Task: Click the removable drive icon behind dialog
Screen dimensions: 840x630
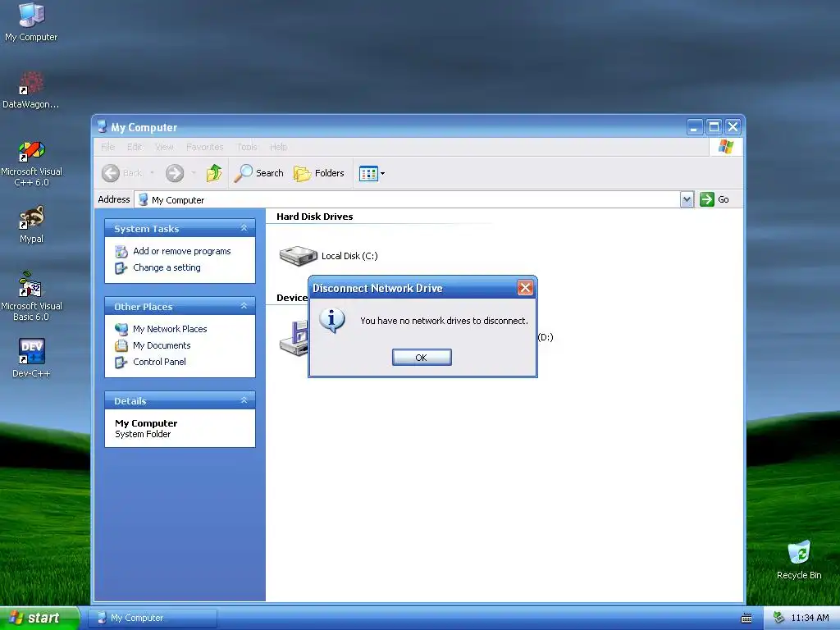Action: click(294, 339)
